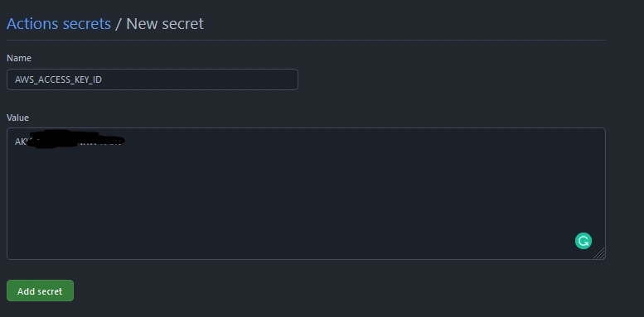Open the Actions secrets breadcrumb link

59,23
